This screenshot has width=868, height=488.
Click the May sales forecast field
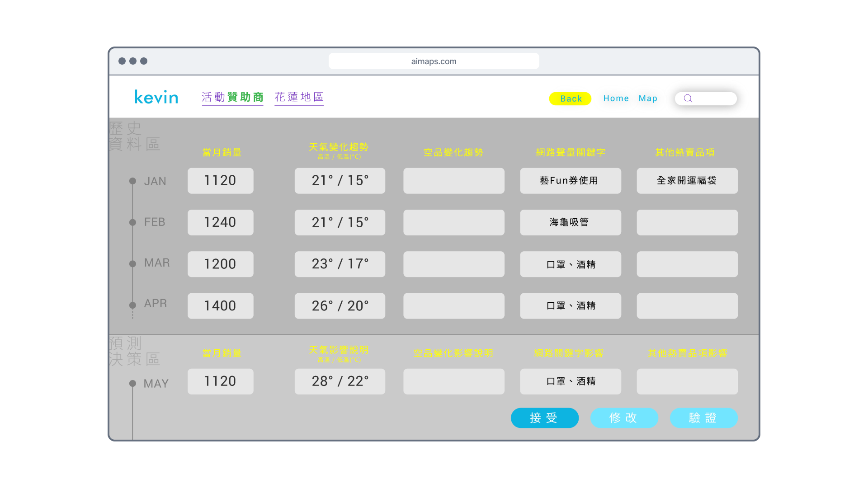(220, 381)
